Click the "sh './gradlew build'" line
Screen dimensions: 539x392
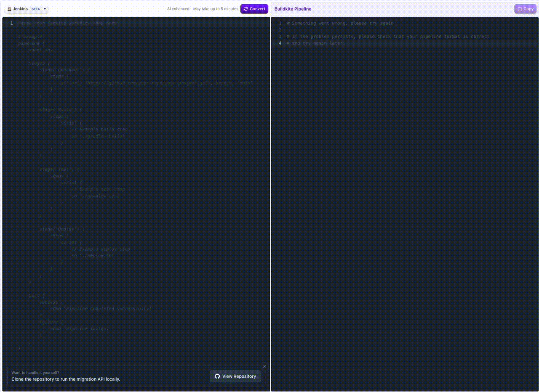(98, 136)
